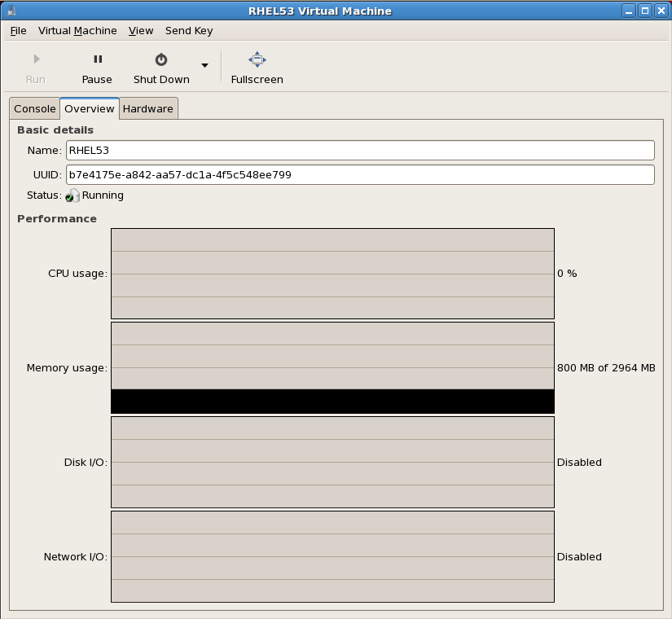Click the Running status icon
The width and height of the screenshot is (672, 619).
point(72,195)
